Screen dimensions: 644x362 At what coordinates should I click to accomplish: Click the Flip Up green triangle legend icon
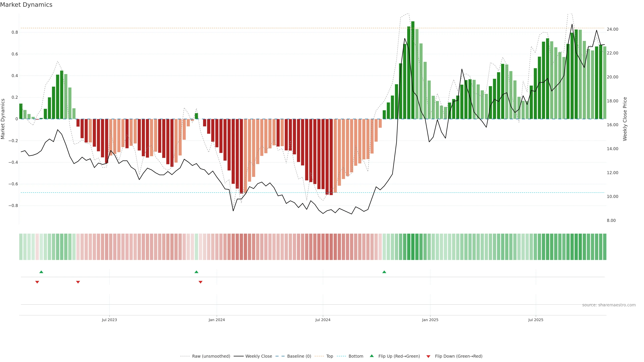372,356
